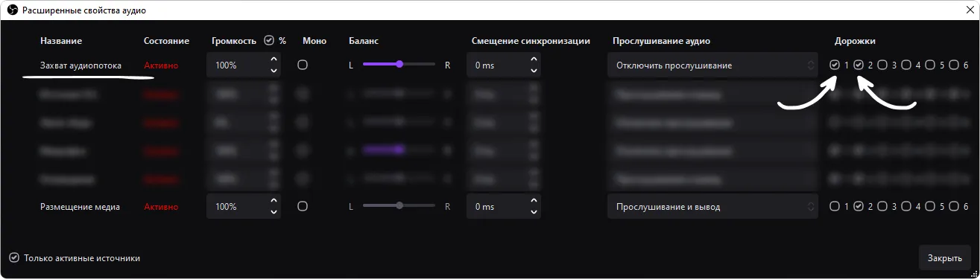Image resolution: width=980 pixels, height=279 pixels.
Task: Toggle the percent checkbox next to Громкость
Action: (x=269, y=40)
